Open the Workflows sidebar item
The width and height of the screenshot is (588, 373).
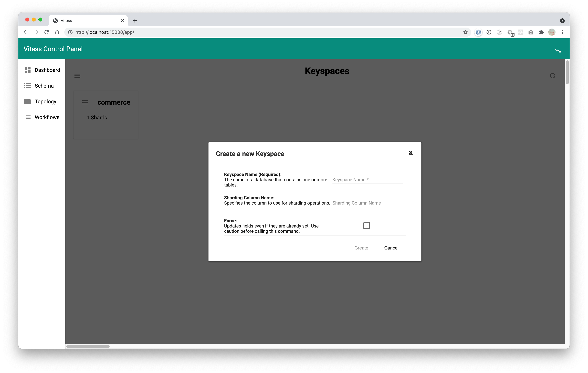(42, 117)
